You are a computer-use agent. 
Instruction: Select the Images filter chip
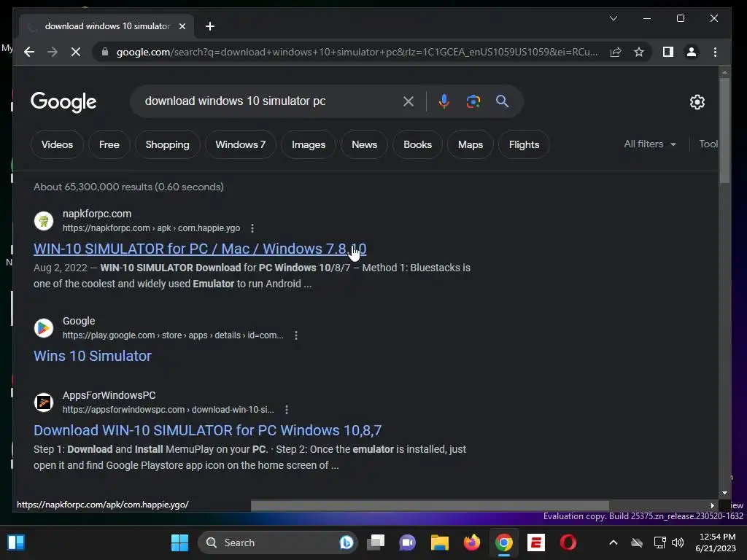(x=309, y=144)
